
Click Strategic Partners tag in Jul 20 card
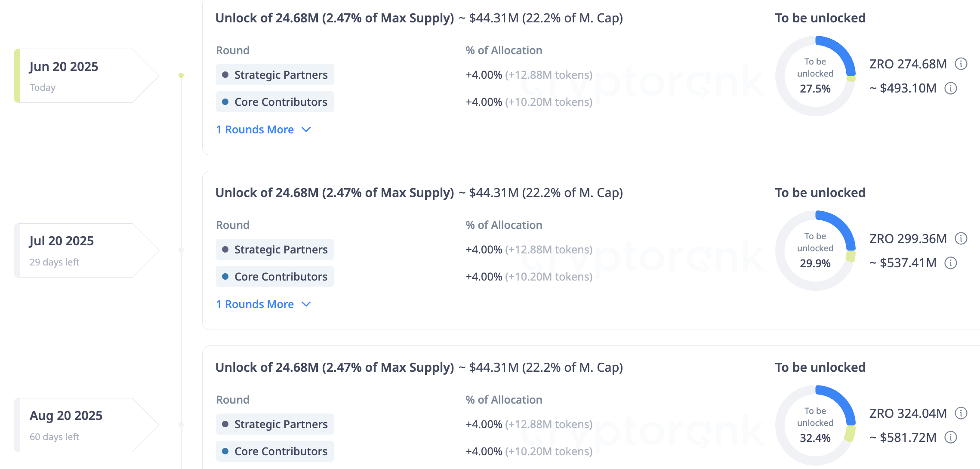[275, 250]
